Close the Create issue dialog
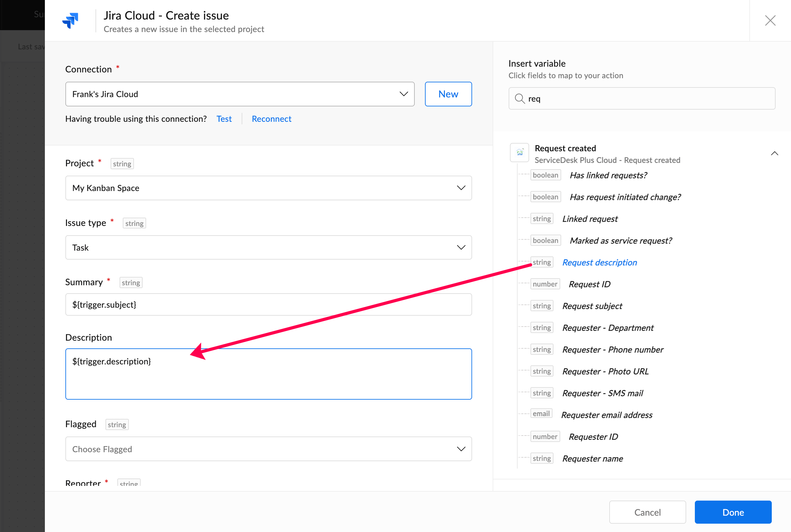The width and height of the screenshot is (791, 532). pyautogui.click(x=770, y=21)
